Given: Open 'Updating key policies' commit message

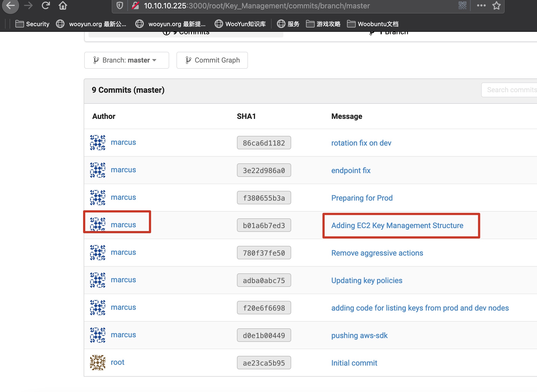Looking at the screenshot, I should pyautogui.click(x=366, y=280).
